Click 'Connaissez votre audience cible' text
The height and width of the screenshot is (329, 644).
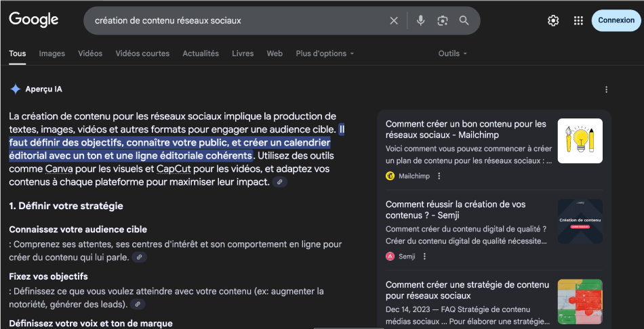(x=78, y=229)
